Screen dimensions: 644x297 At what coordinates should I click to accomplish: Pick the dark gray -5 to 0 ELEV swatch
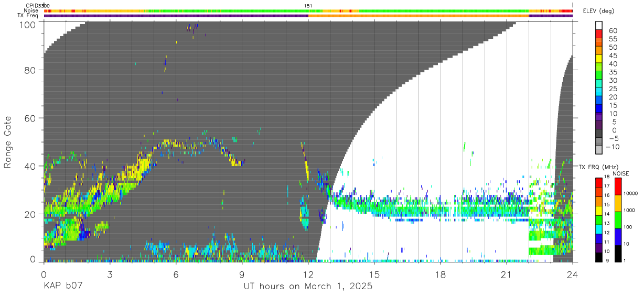click(599, 134)
